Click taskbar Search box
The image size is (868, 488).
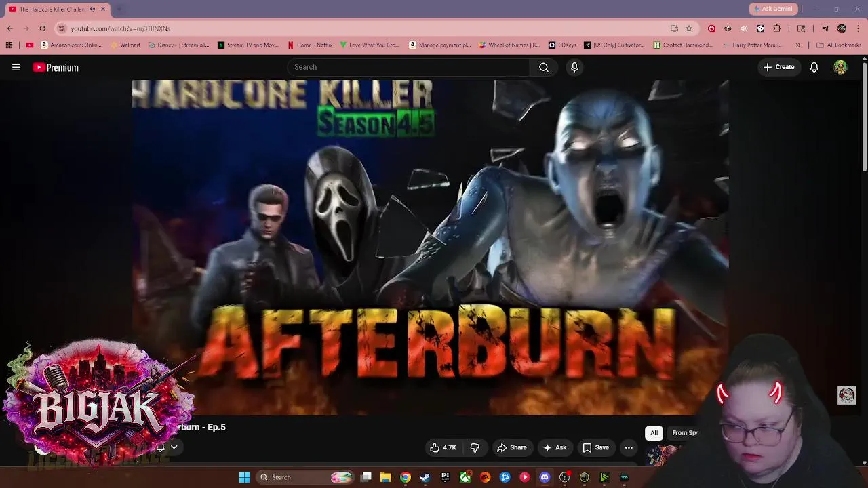(x=306, y=477)
